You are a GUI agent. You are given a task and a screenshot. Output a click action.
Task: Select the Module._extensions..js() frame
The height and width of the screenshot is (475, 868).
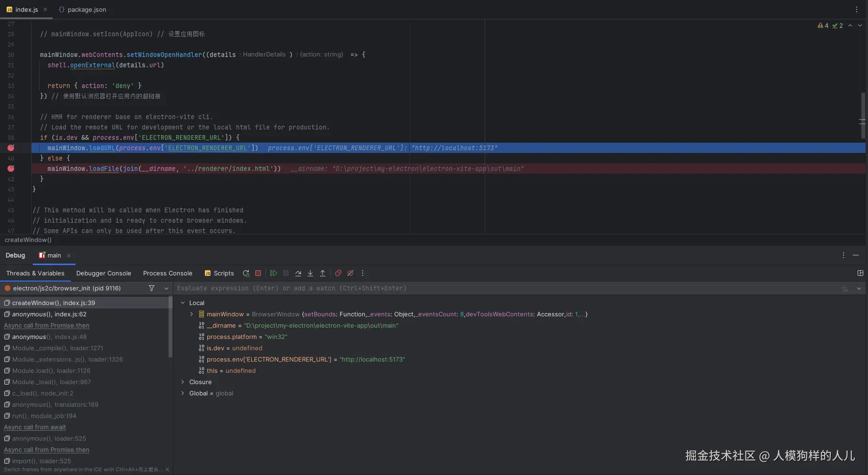85,359
